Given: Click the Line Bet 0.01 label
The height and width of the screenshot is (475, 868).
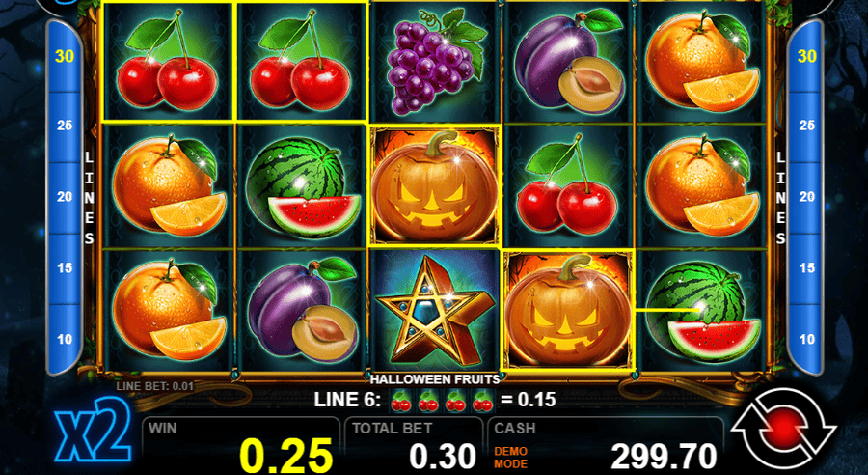Looking at the screenshot, I should [154, 386].
